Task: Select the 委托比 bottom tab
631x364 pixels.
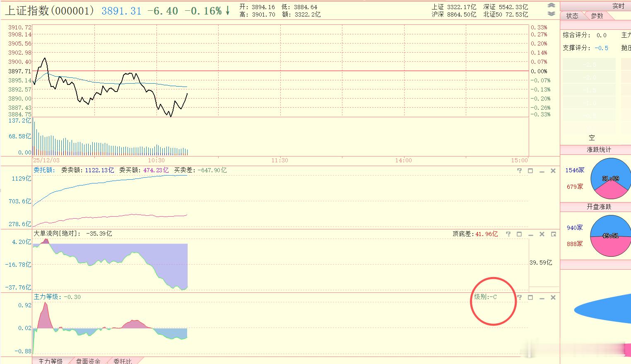Action: (123, 361)
